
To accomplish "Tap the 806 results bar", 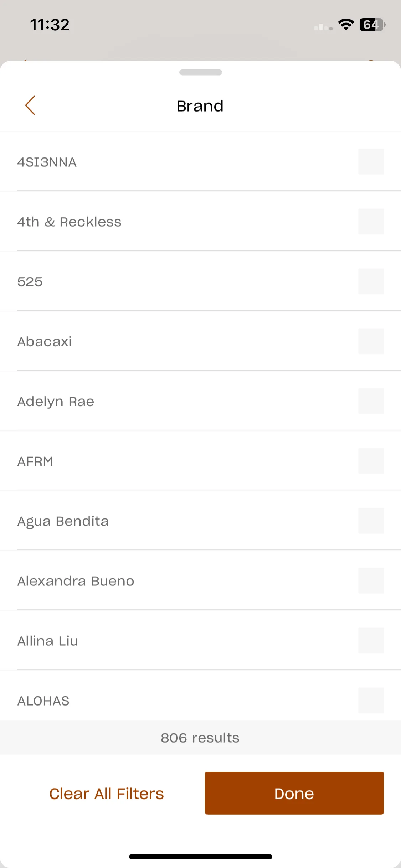I will coord(200,738).
